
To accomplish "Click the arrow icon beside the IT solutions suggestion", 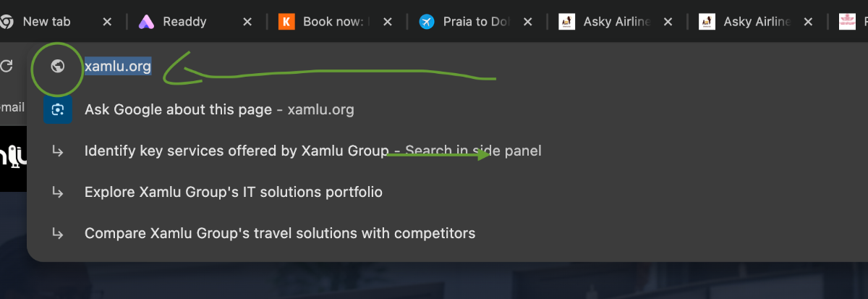I will pos(58,193).
